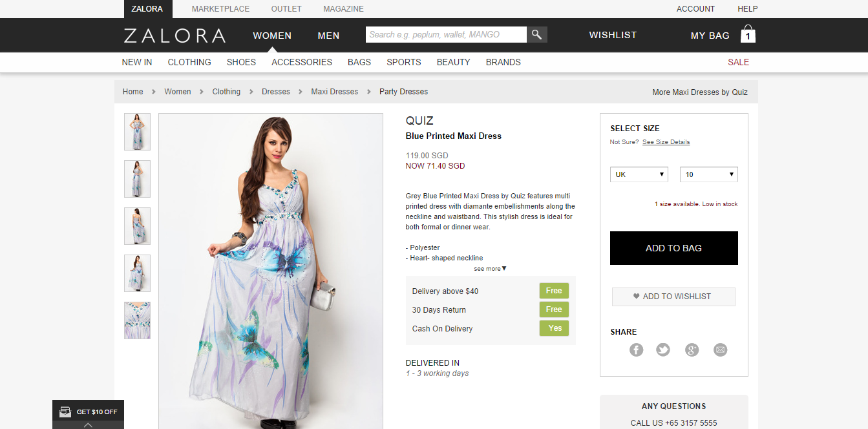The height and width of the screenshot is (429, 868).
Task: Expand the GET $10 OFF panel arrow
Action: pyautogui.click(x=88, y=425)
